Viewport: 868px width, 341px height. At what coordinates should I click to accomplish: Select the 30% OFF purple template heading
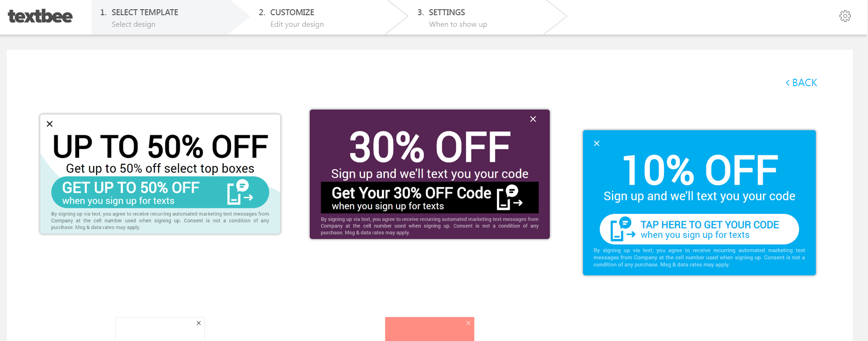click(x=430, y=147)
